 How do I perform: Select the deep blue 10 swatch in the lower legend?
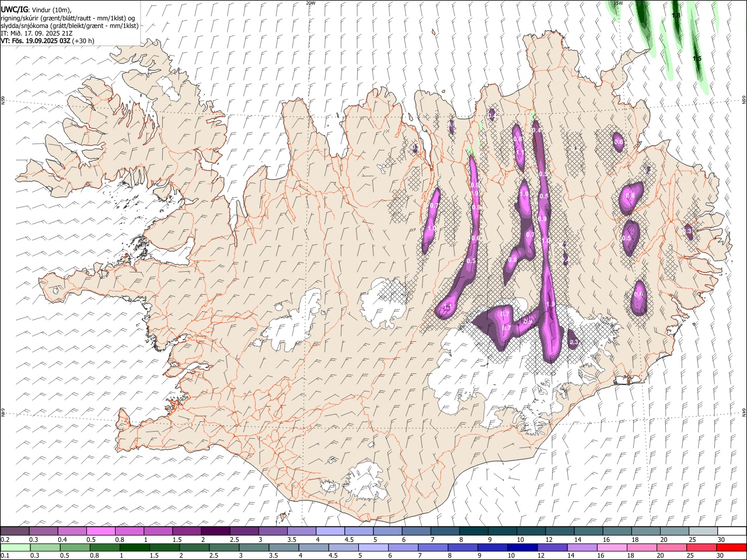click(521, 547)
